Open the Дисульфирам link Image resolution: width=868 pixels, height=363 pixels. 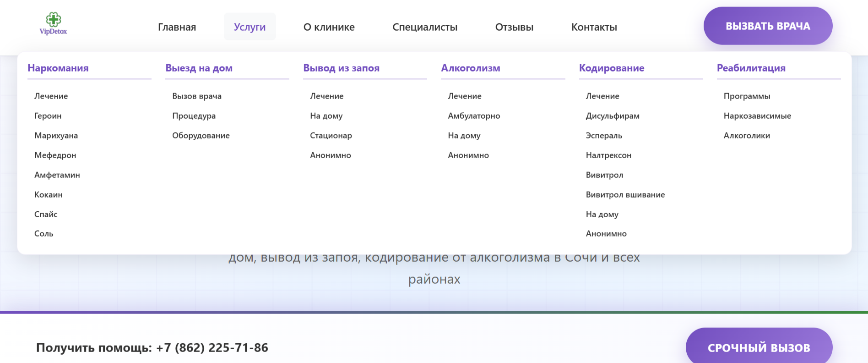[x=613, y=116]
